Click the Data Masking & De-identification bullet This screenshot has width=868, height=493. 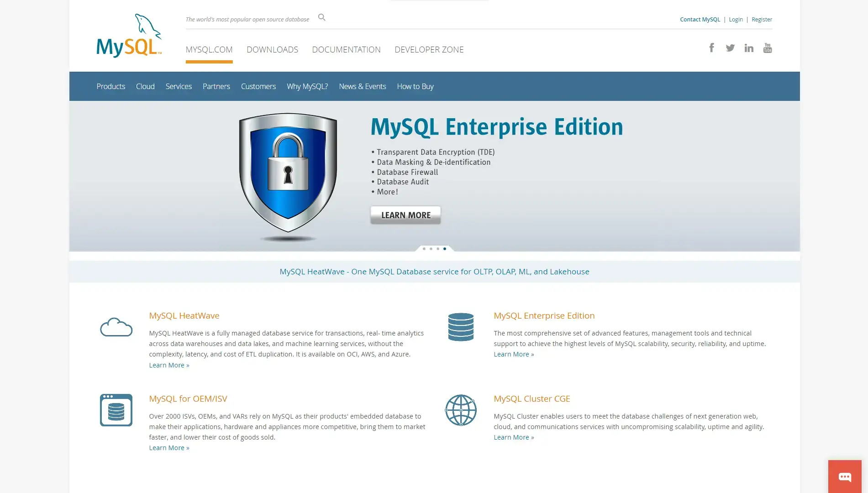[431, 162]
